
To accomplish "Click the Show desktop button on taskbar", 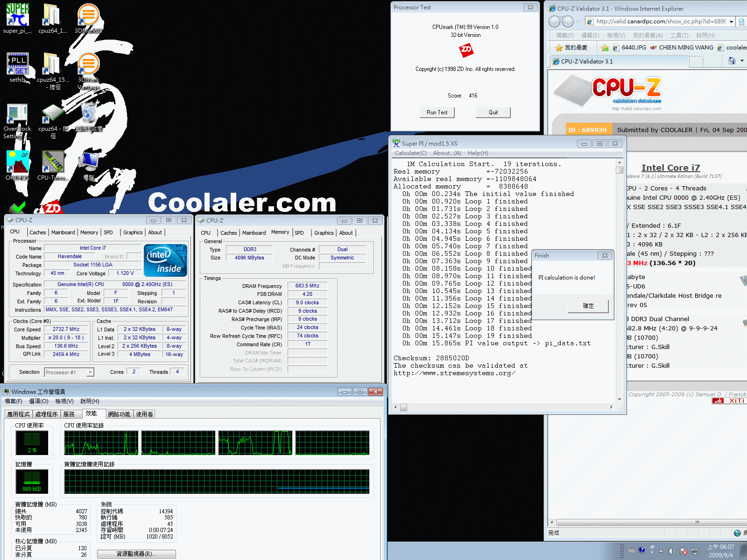I will (744, 551).
